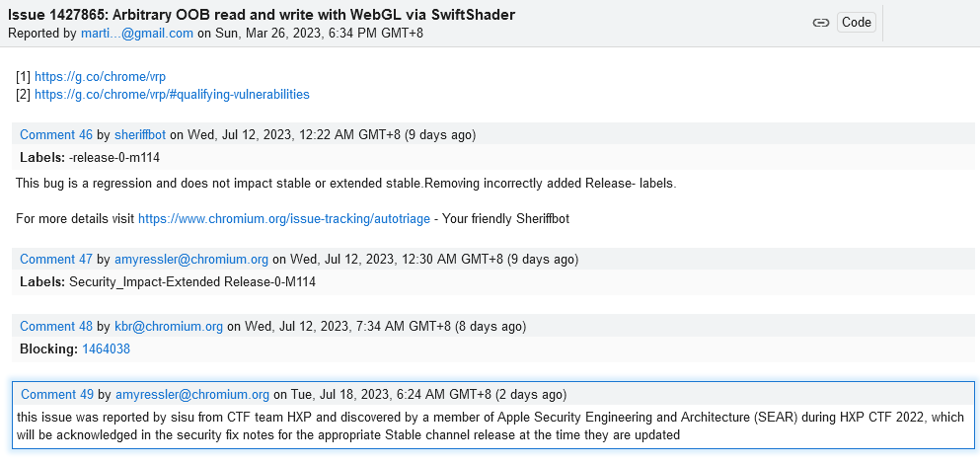Visit the chromium.org autotriage link
The width and height of the screenshot is (980, 464).
(x=284, y=219)
